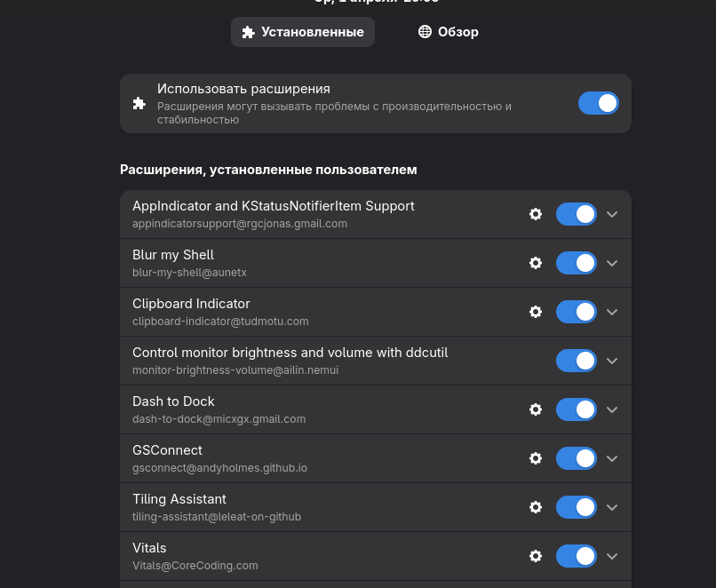Open GSConnect settings gear
This screenshot has height=588, width=716.
point(535,458)
